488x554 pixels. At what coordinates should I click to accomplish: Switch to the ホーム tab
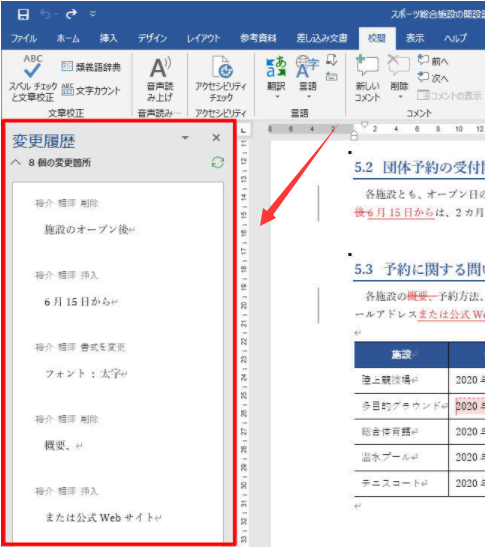coord(67,38)
